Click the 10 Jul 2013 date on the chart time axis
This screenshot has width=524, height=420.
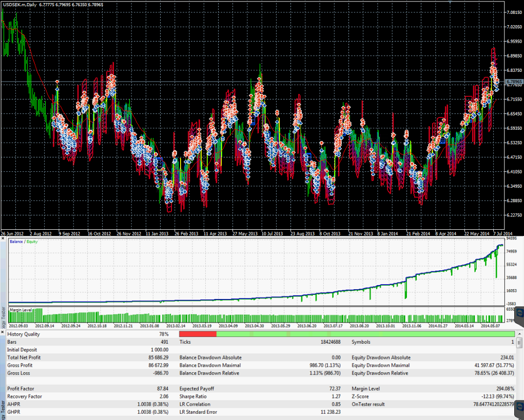pos(272,233)
